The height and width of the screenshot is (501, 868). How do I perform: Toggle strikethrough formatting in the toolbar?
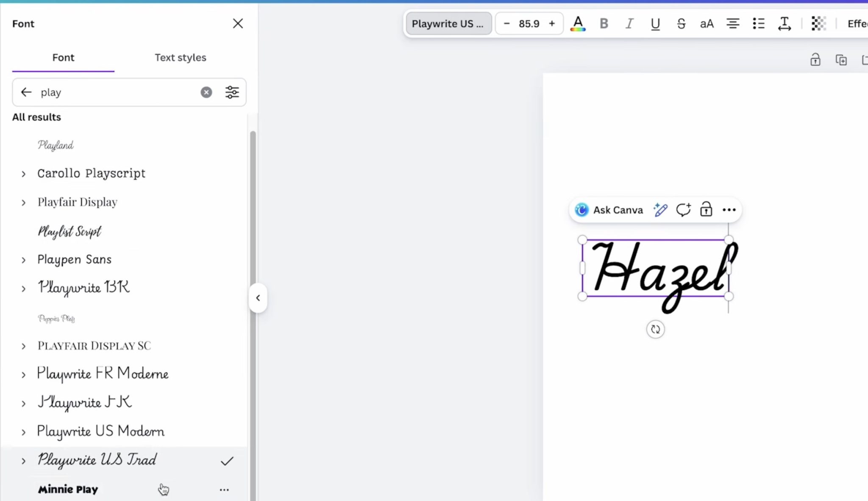(680, 23)
